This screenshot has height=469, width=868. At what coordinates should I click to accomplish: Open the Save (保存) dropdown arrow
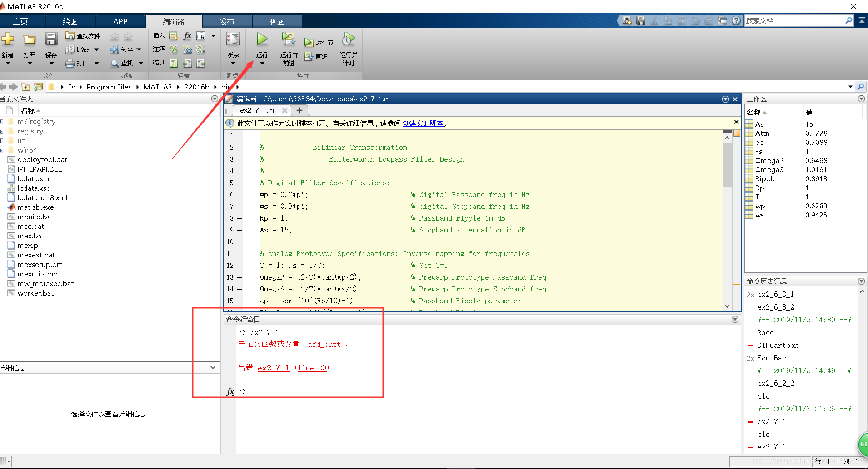[51, 63]
